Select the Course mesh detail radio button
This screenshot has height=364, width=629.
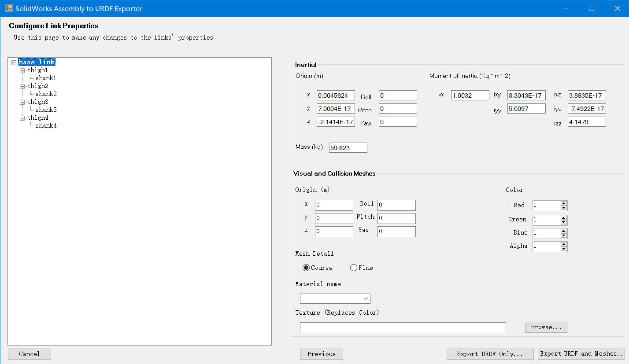[x=306, y=268]
